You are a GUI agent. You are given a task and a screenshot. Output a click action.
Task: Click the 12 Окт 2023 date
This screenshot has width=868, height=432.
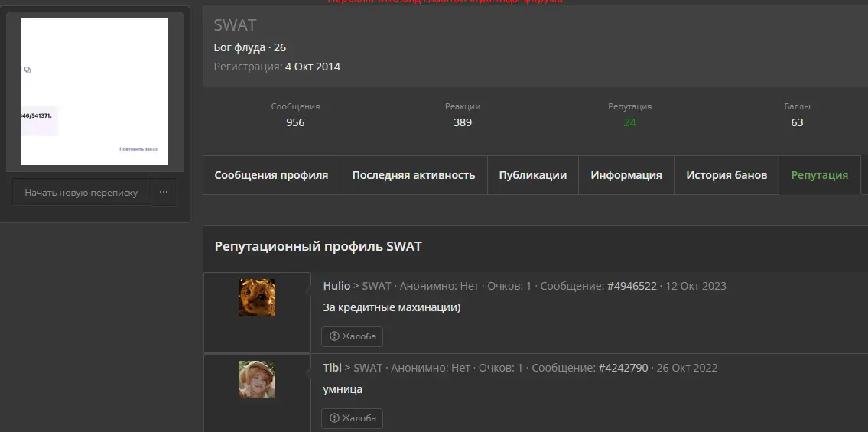(x=696, y=286)
